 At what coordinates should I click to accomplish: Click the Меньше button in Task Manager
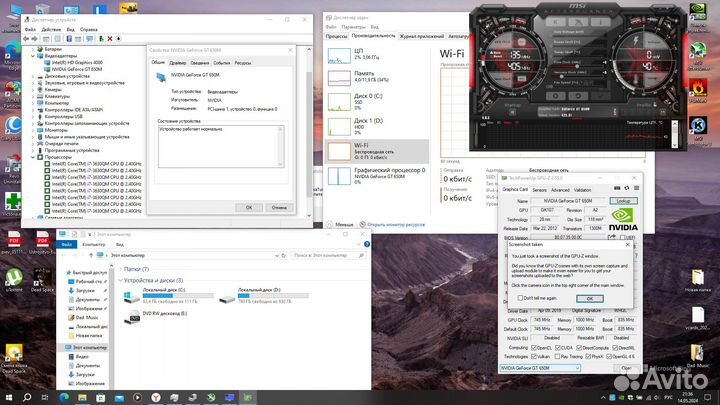[x=340, y=225]
